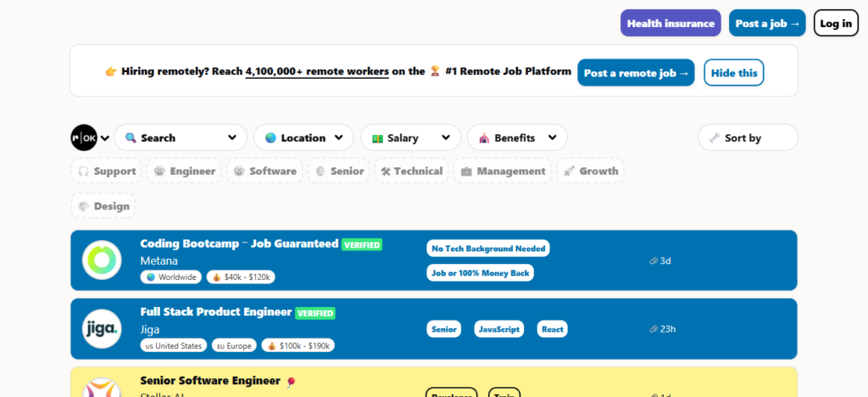The width and height of the screenshot is (868, 397).
Task: Click the rocket icon on Growth tag
Action: click(569, 171)
